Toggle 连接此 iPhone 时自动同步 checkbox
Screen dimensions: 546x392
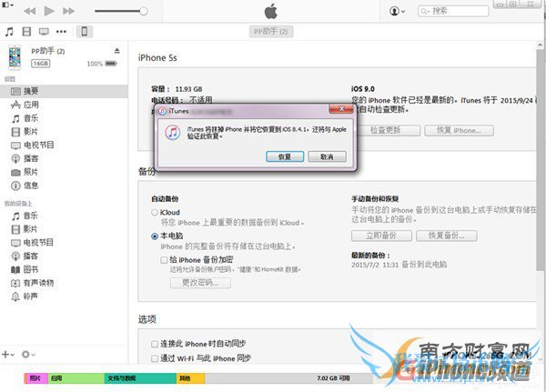coord(155,344)
